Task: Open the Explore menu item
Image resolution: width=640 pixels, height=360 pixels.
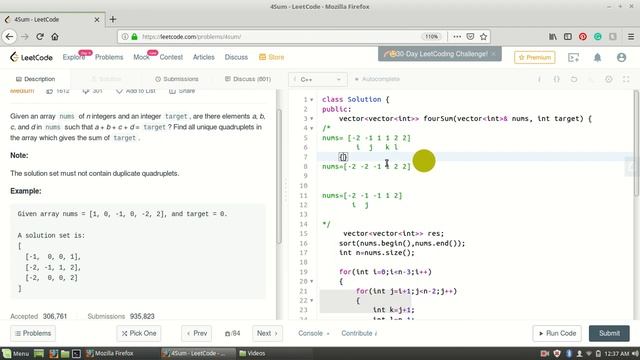Action: pyautogui.click(x=74, y=57)
